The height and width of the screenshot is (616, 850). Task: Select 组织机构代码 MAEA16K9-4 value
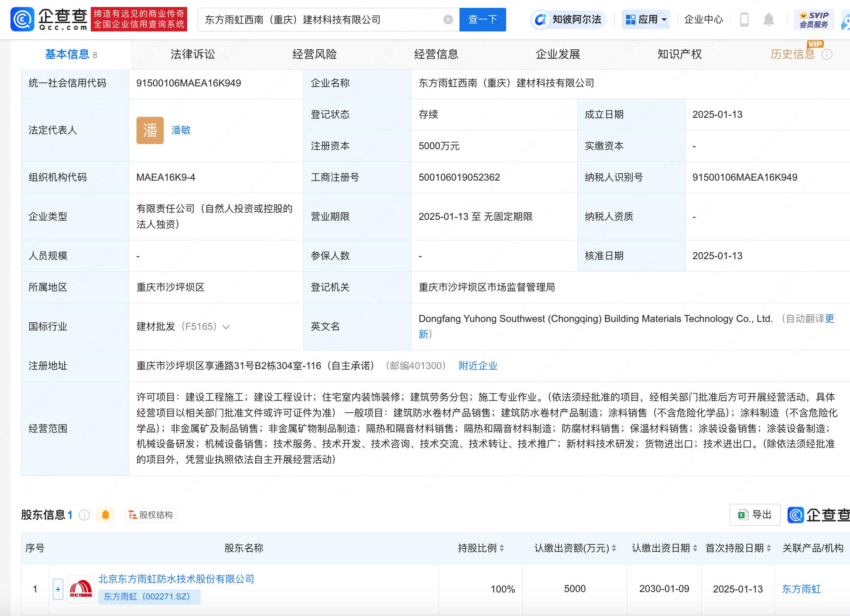pyautogui.click(x=166, y=177)
